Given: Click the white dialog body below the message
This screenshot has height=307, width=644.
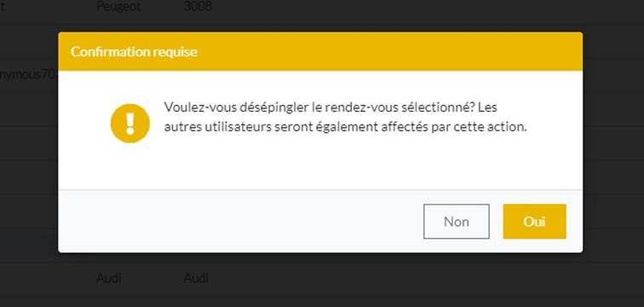Looking at the screenshot, I should tap(320, 165).
